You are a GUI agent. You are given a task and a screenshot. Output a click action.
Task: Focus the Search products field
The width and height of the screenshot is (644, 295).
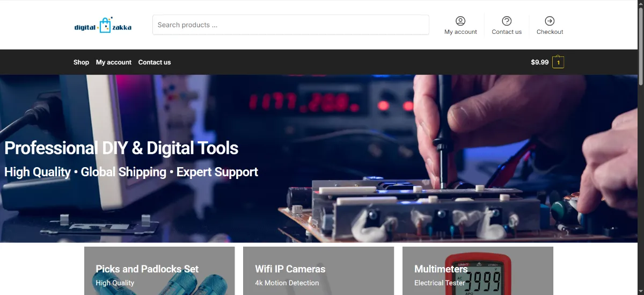[x=291, y=25]
